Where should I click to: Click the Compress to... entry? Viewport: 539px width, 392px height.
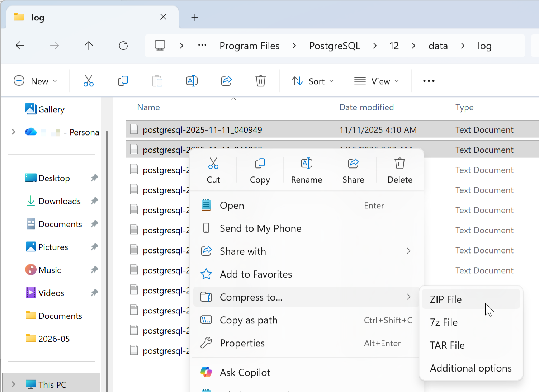[307, 297]
